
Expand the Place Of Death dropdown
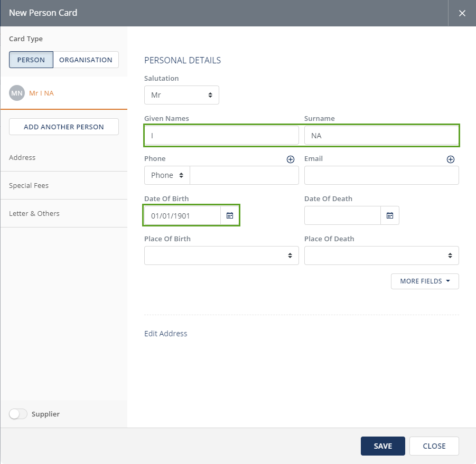tap(381, 255)
